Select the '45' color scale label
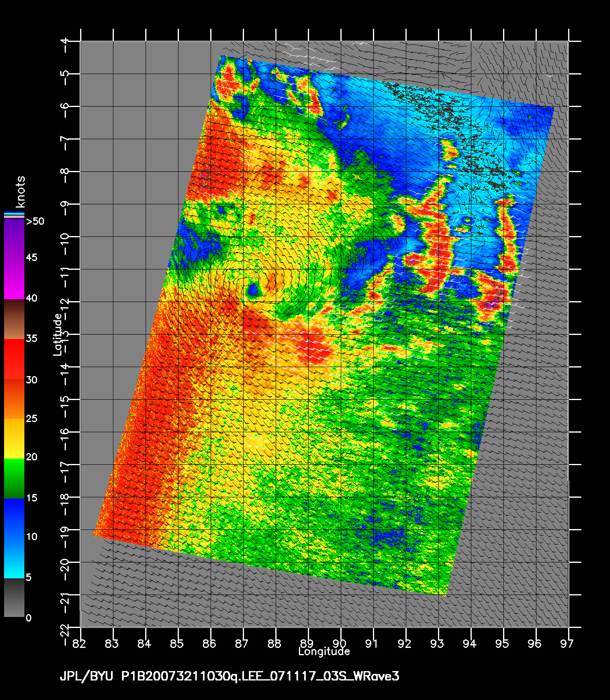610x700 pixels. click(x=32, y=258)
